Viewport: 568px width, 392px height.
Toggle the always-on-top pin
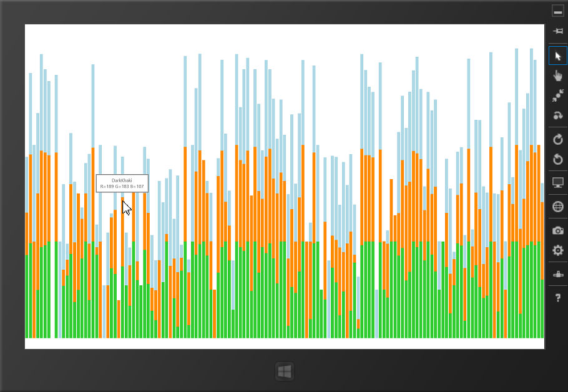coord(558,31)
